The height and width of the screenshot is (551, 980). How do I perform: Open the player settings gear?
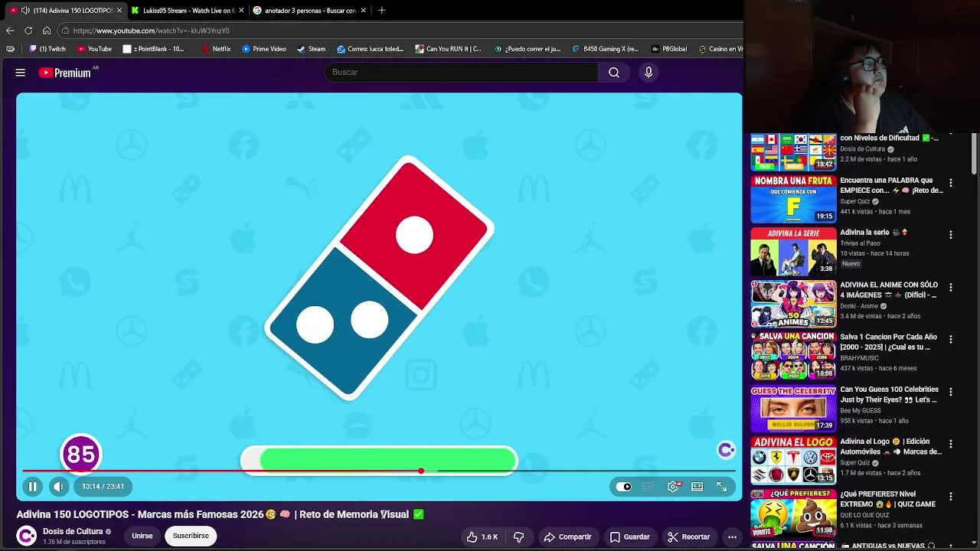(x=673, y=487)
